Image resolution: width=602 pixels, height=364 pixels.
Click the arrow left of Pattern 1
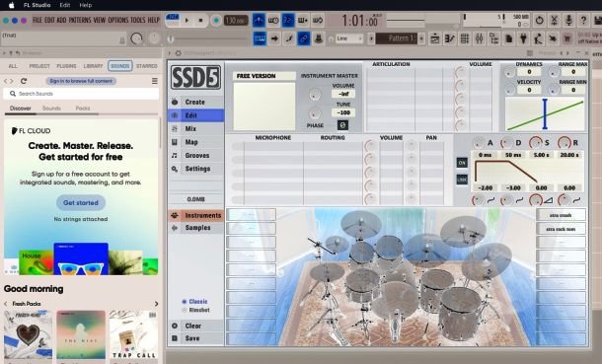click(371, 38)
